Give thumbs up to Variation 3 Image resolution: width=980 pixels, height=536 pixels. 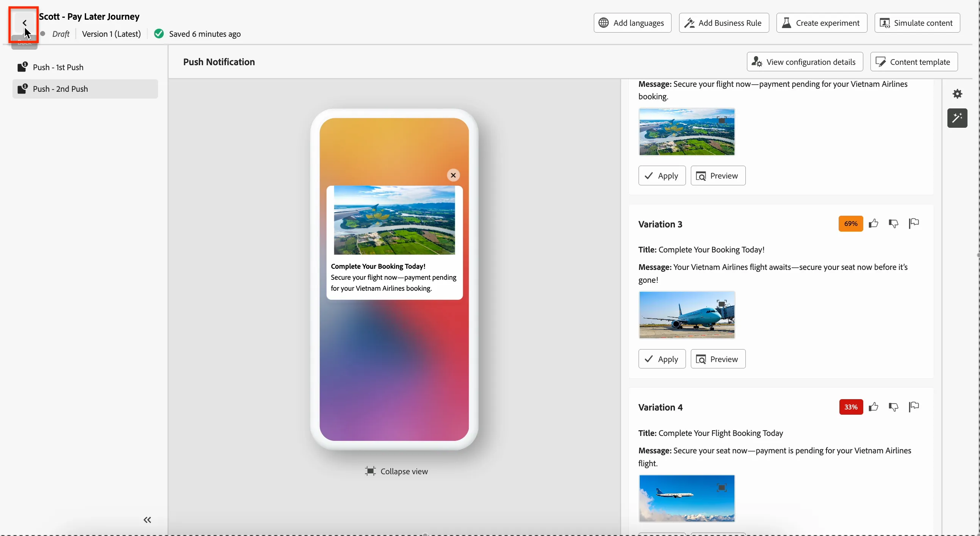click(874, 224)
